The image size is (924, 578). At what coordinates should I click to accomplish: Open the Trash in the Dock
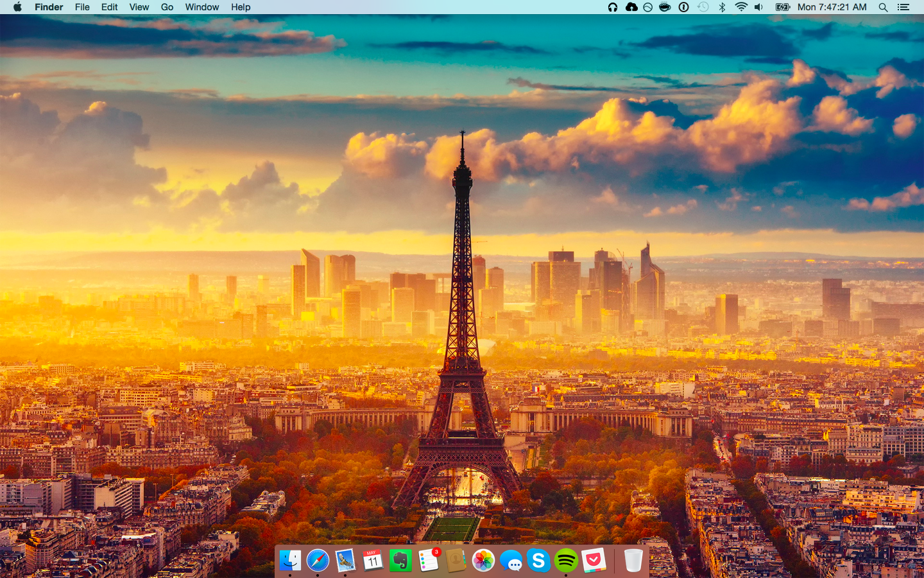tap(633, 561)
